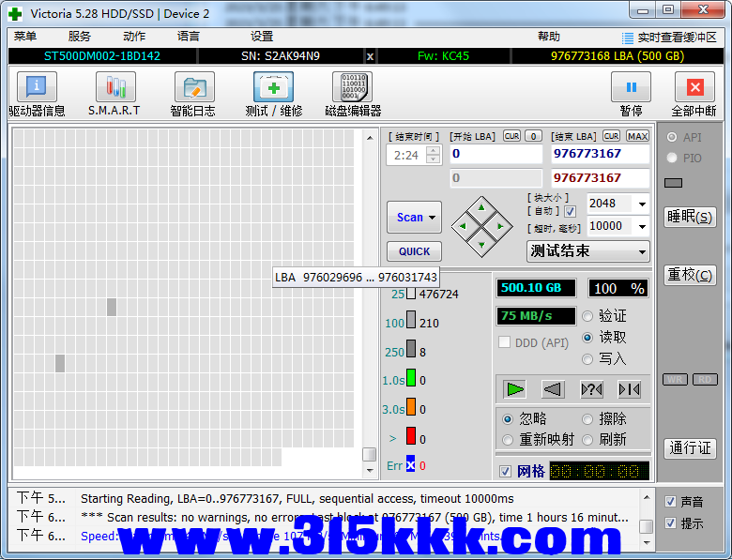Open the 设置 settings menu
Viewport: 732px width, 560px height.
tap(262, 37)
